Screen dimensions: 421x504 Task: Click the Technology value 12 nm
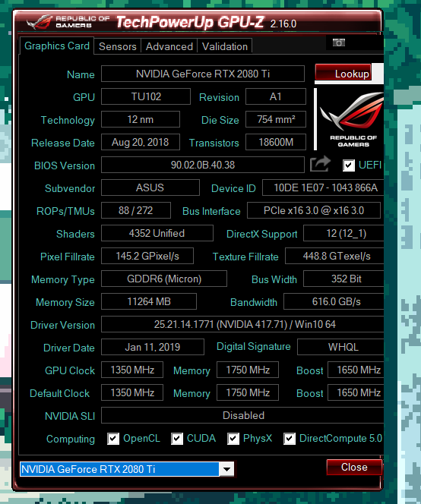[141, 120]
